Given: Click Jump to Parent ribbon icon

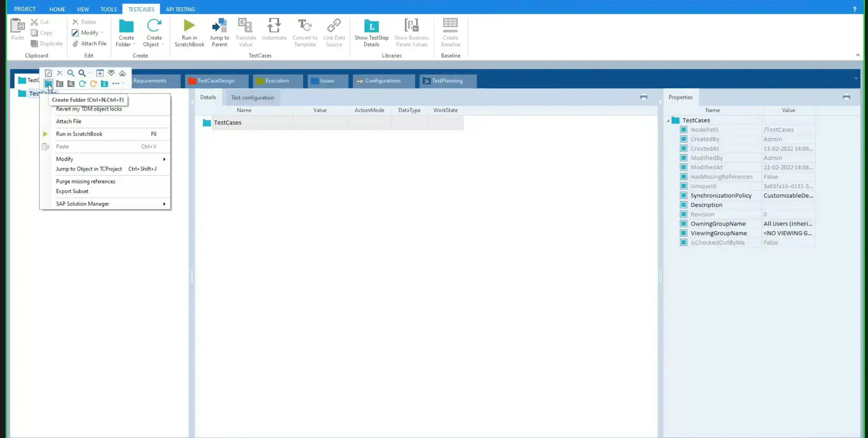Looking at the screenshot, I should coord(219,26).
